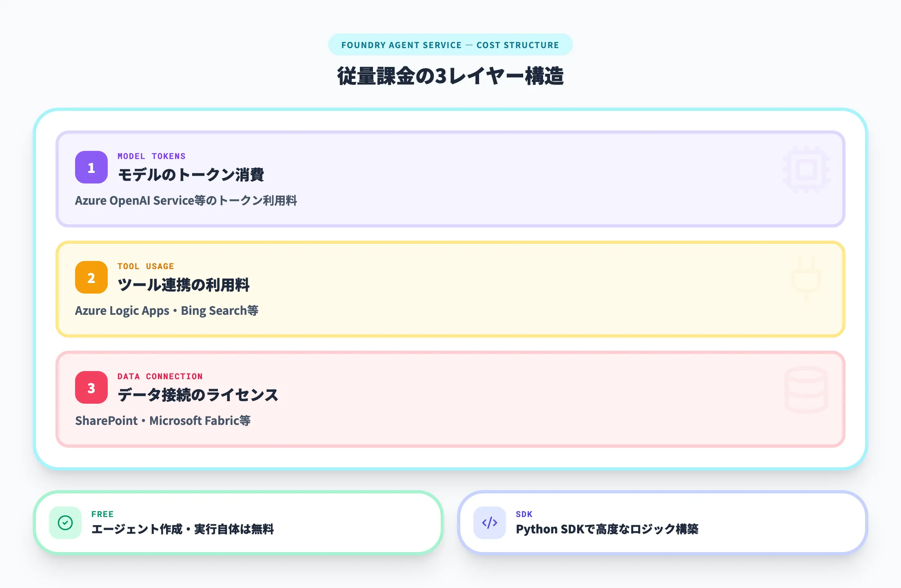Image resolution: width=901 pixels, height=588 pixels.
Task: Click the faint database cylinder icon
Action: 806,389
